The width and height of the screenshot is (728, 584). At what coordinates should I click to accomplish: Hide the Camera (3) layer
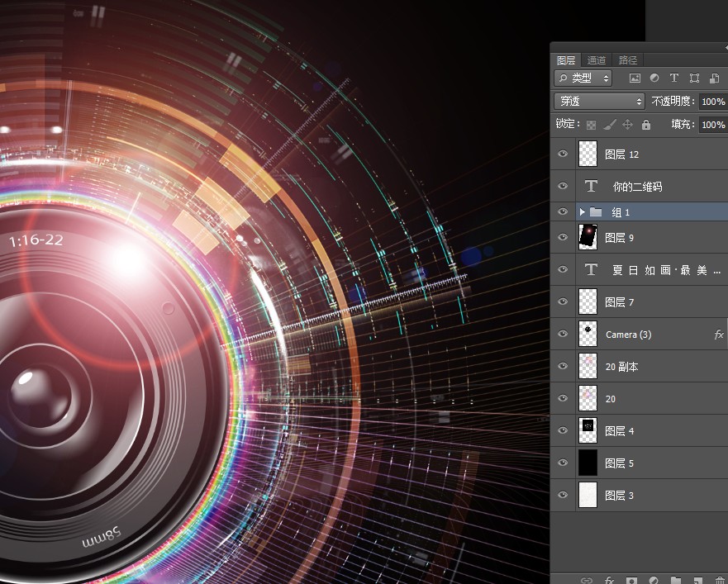[x=563, y=334]
